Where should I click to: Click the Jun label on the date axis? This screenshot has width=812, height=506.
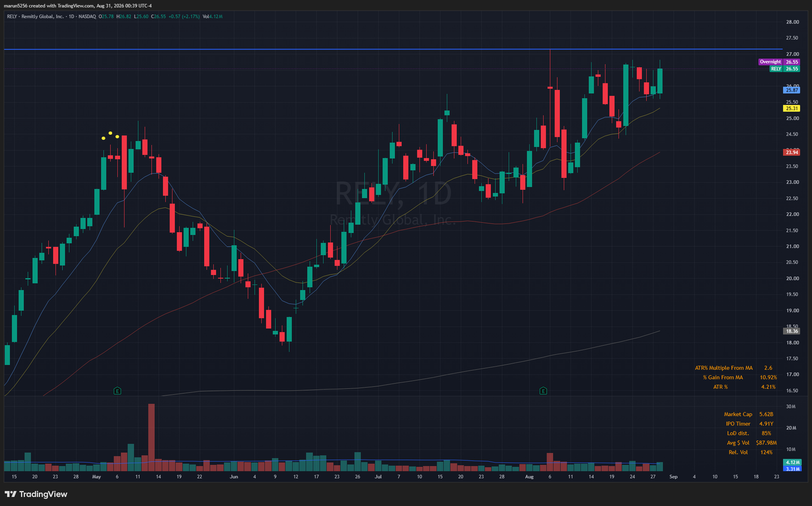[x=234, y=477]
